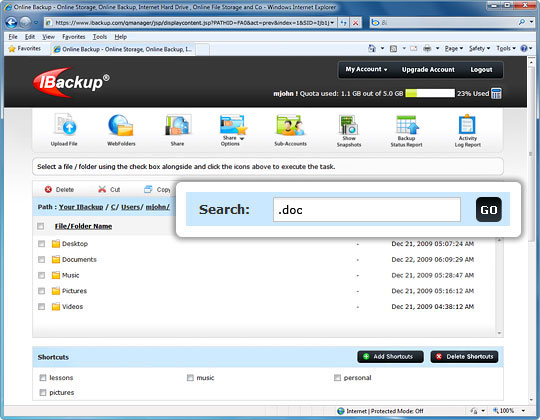Expand the My Account dropdown

pos(366,69)
